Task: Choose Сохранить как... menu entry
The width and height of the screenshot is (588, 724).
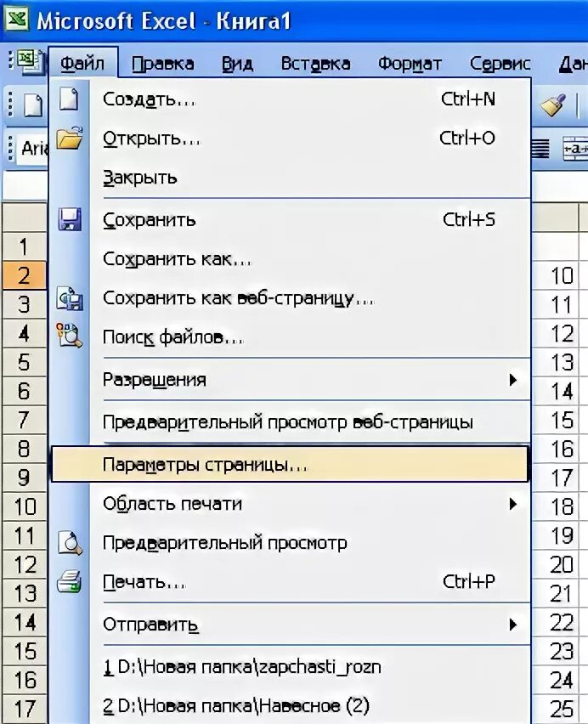Action: [291, 259]
